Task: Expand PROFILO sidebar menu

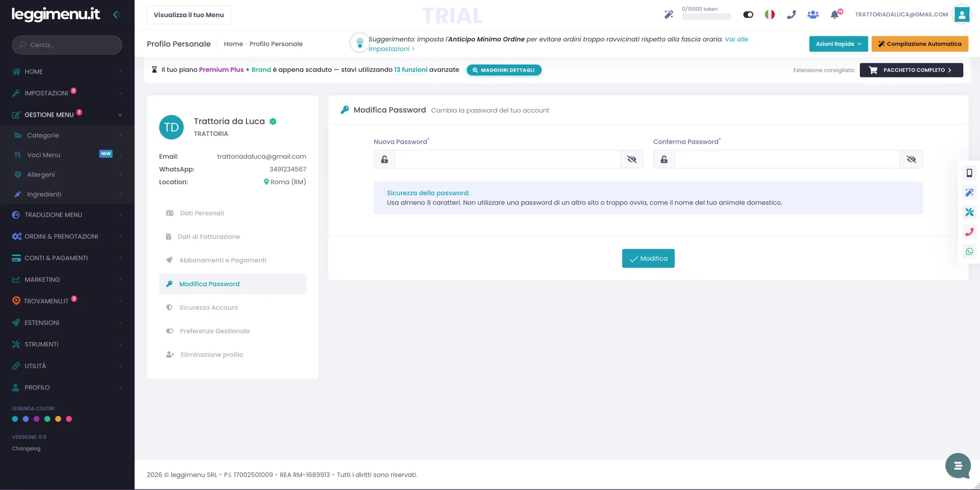Action: tap(67, 387)
